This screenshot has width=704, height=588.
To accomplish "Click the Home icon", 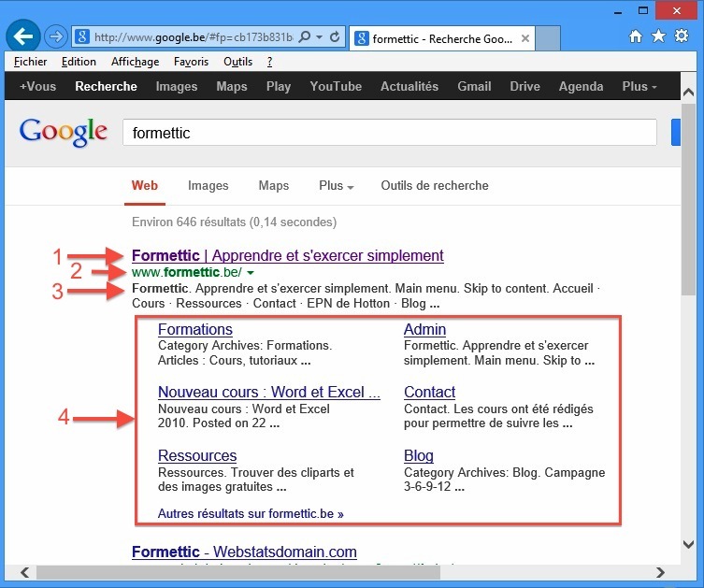I will (x=636, y=36).
